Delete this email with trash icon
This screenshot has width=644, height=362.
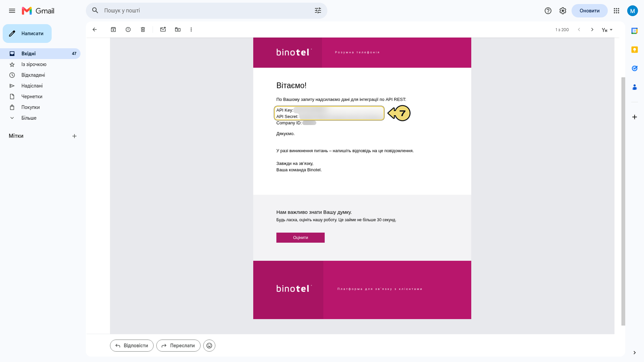[143, 29]
